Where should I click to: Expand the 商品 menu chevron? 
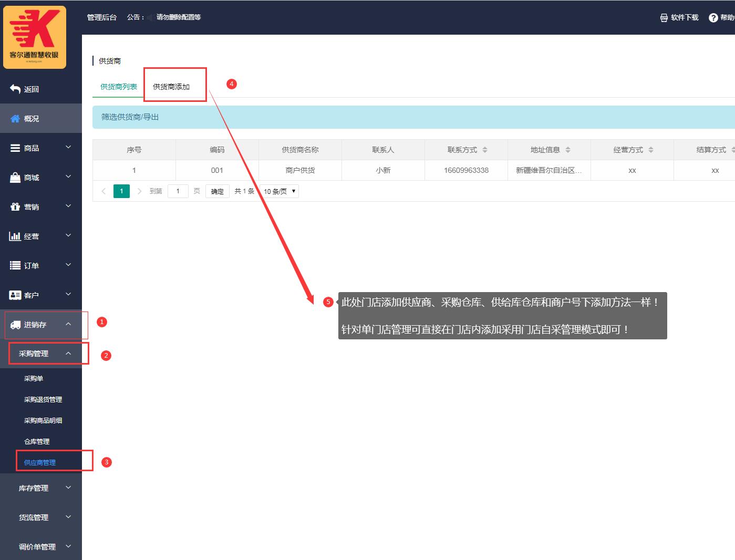click(x=68, y=148)
